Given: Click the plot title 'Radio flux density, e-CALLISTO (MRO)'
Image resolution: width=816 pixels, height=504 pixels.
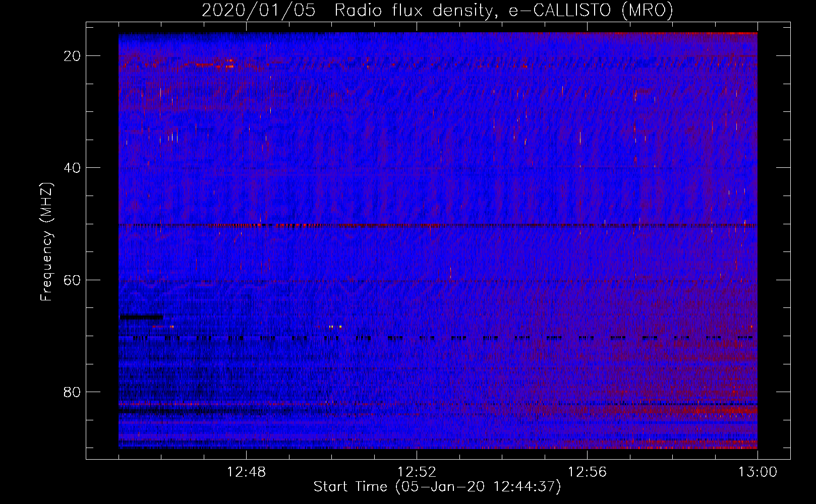Looking at the screenshot, I should pos(504,10).
